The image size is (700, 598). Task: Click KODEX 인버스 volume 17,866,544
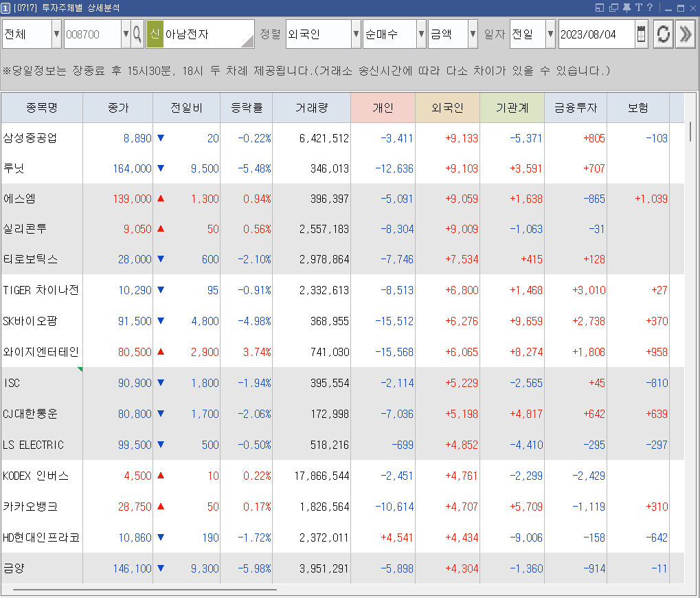click(x=321, y=476)
